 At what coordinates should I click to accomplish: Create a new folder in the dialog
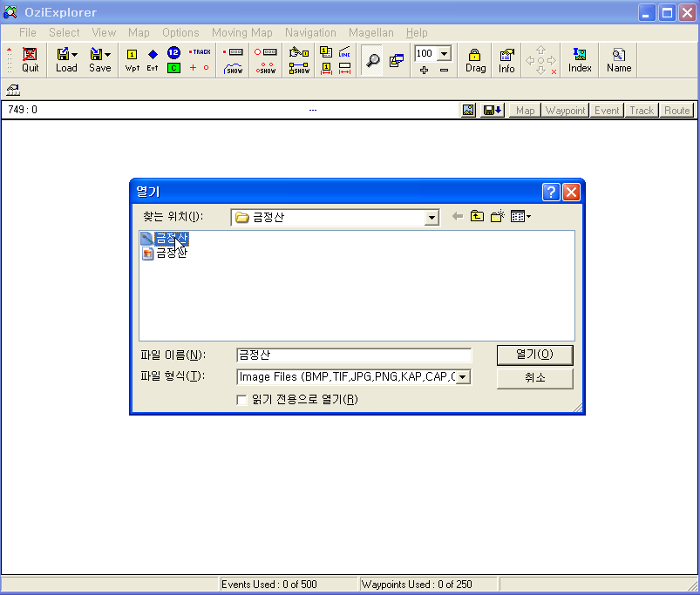[x=497, y=216]
